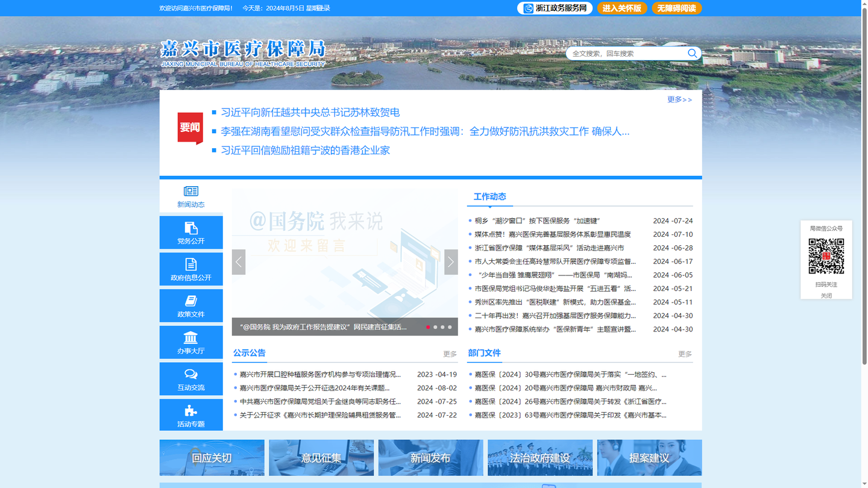Open notice 关于公开征求《嘉兴市长期护理保险辅具
Screen dimensions: 868x488
(x=320, y=415)
